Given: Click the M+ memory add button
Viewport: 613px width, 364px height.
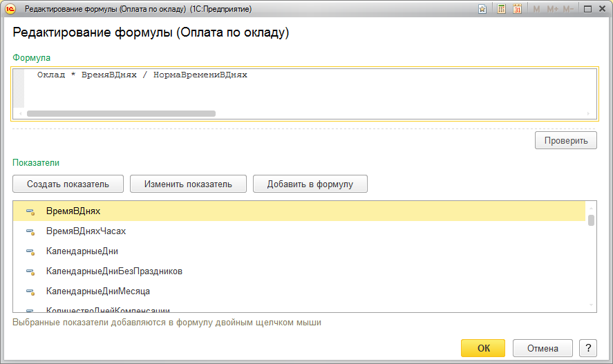Looking at the screenshot, I should coord(552,9).
